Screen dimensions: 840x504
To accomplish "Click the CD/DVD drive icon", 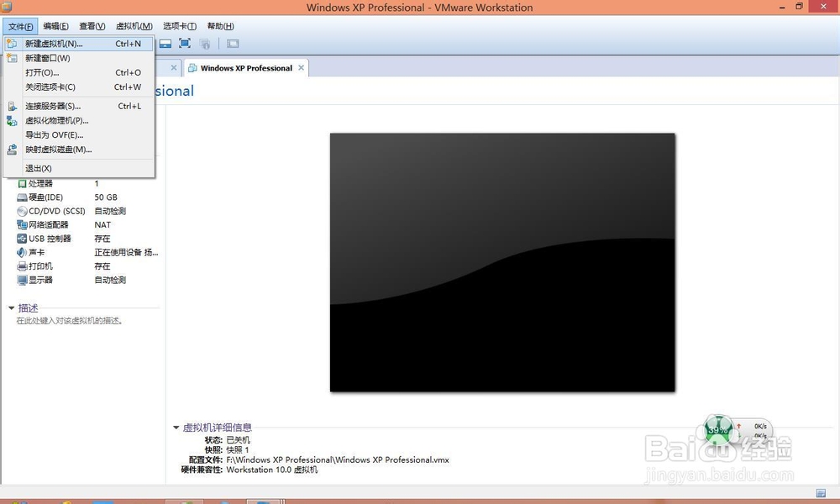I will (22, 212).
